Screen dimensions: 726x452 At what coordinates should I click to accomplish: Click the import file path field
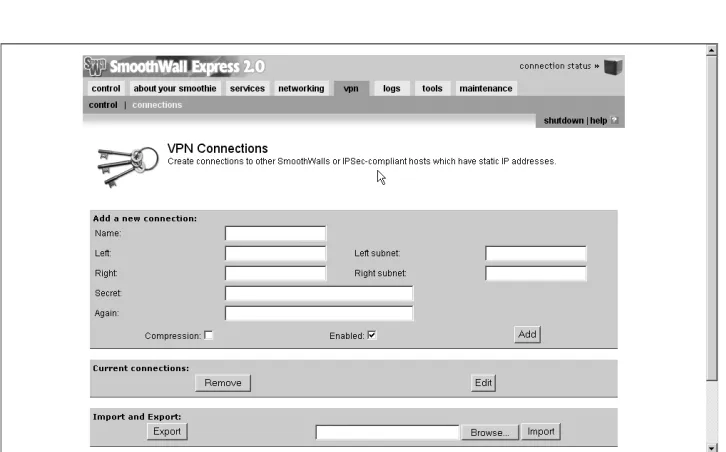pos(387,433)
